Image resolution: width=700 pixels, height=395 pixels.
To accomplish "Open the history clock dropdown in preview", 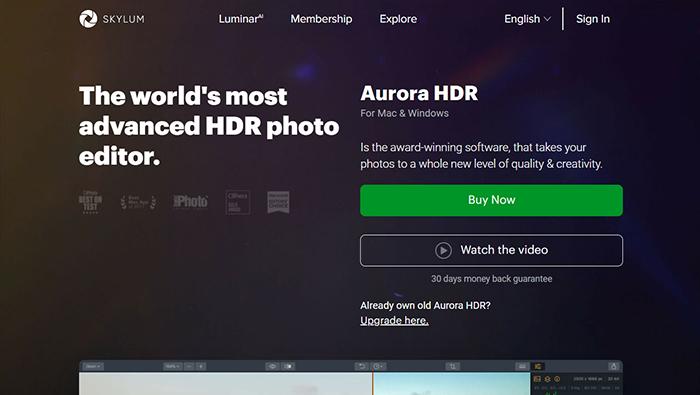I will [x=378, y=366].
